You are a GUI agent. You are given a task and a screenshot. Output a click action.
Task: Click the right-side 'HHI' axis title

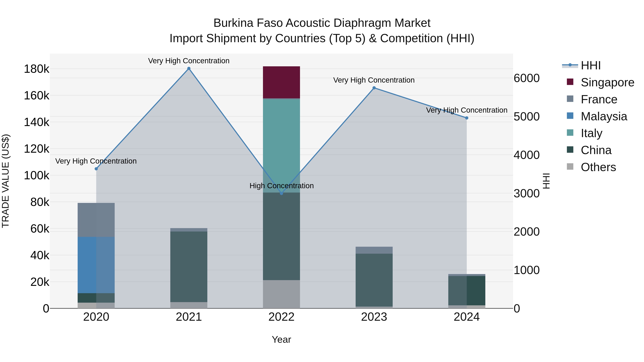(547, 181)
